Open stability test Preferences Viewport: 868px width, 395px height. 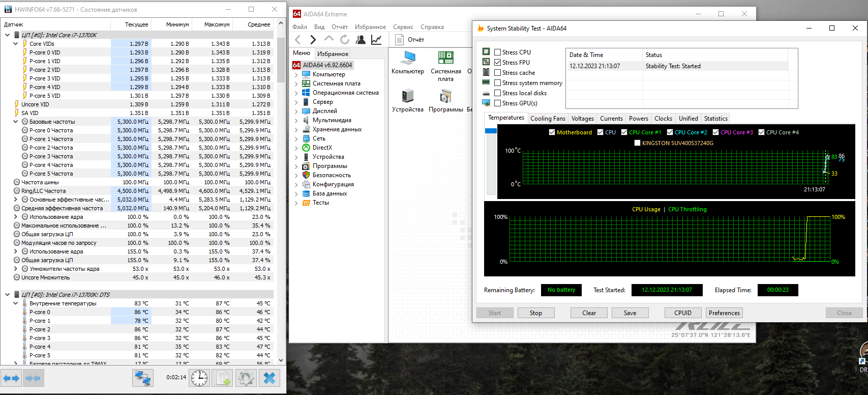[x=725, y=313]
